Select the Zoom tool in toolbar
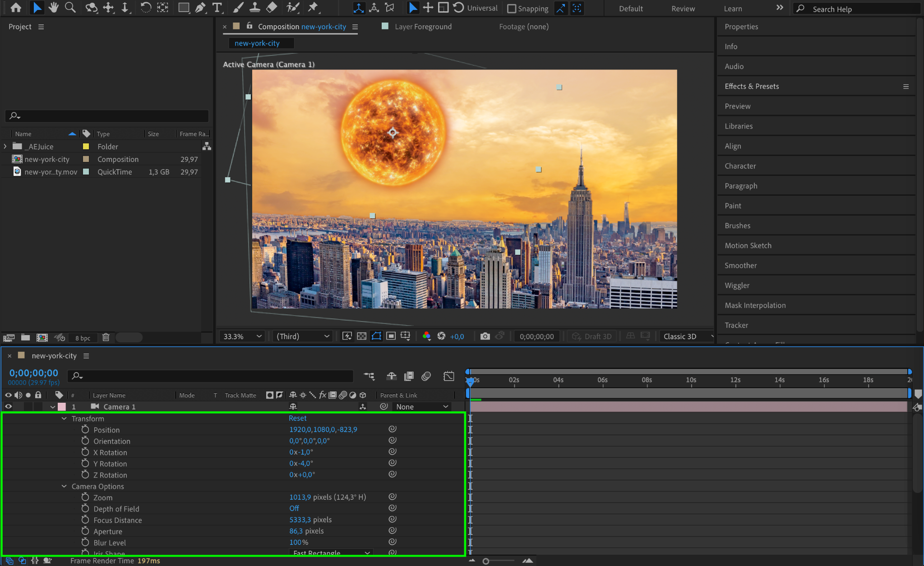The width and height of the screenshot is (924, 566). (x=70, y=8)
